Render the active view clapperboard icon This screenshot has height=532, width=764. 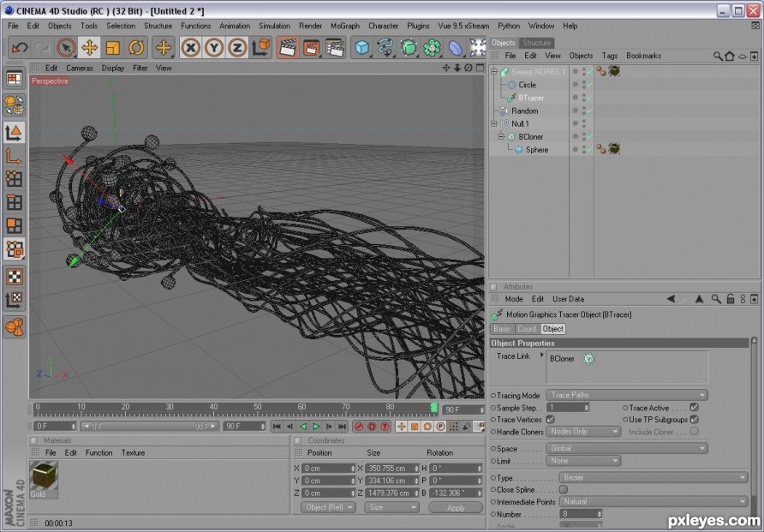[x=288, y=48]
